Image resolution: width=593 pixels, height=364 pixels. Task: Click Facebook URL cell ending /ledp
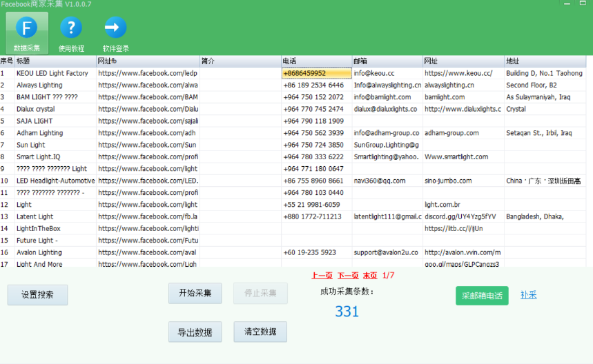tap(148, 73)
